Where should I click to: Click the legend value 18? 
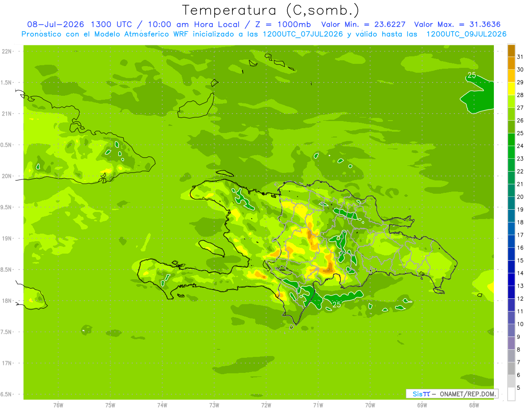[x=520, y=222]
